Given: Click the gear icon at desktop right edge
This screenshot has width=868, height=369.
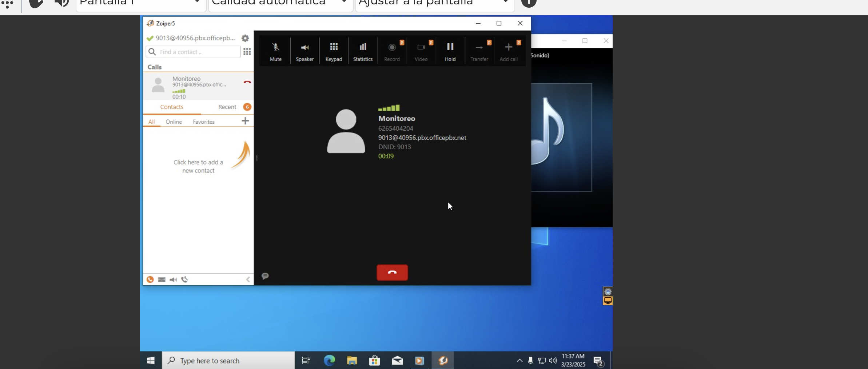Looking at the screenshot, I should (x=608, y=292).
